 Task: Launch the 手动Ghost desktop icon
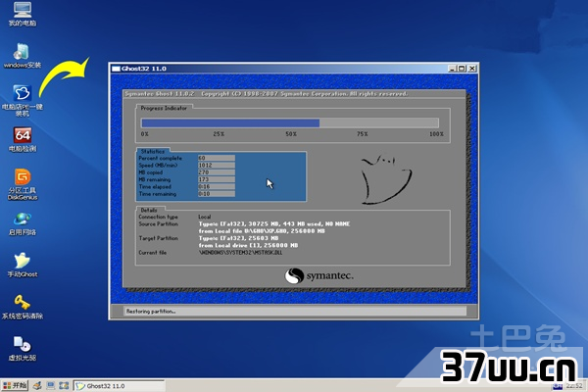tap(23, 266)
